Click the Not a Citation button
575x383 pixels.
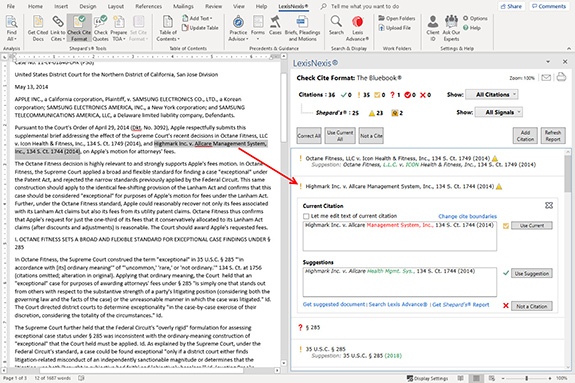click(x=532, y=306)
